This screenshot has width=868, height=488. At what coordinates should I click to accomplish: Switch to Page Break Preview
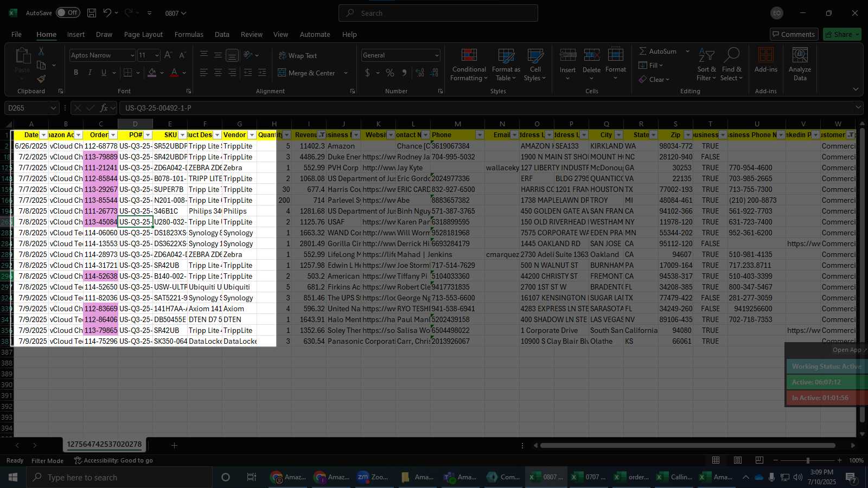759,460
